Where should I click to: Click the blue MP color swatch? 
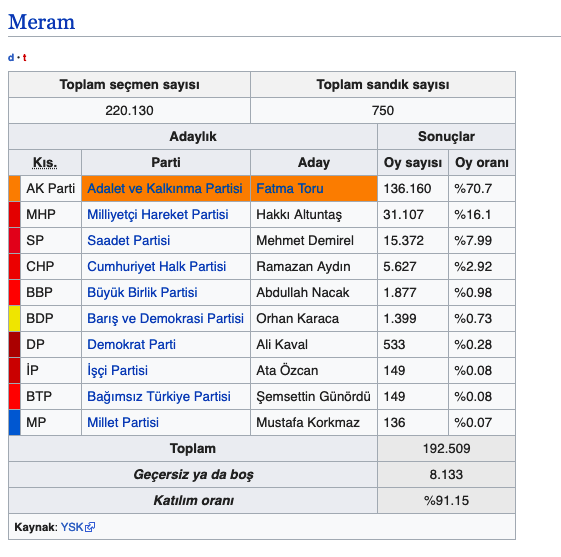click(x=15, y=422)
